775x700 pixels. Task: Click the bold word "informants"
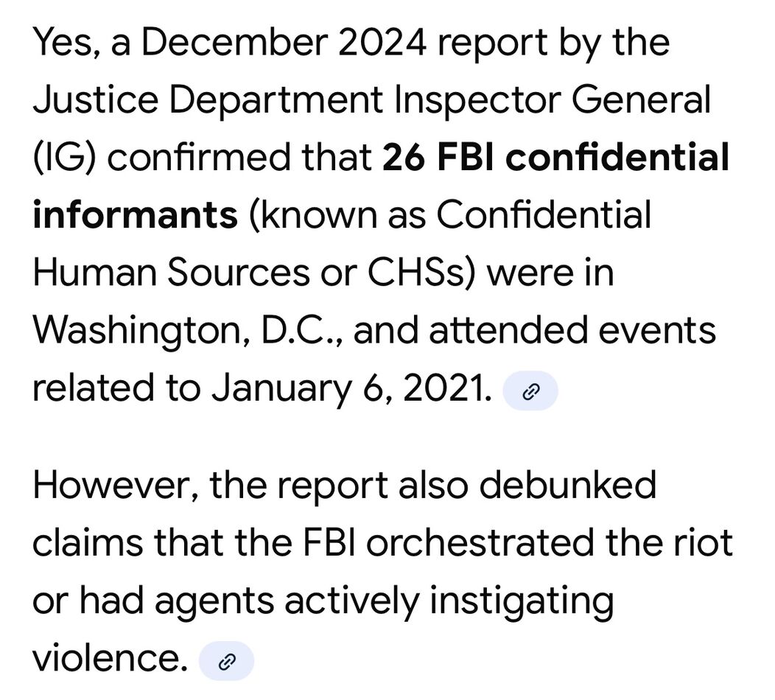coord(135,216)
